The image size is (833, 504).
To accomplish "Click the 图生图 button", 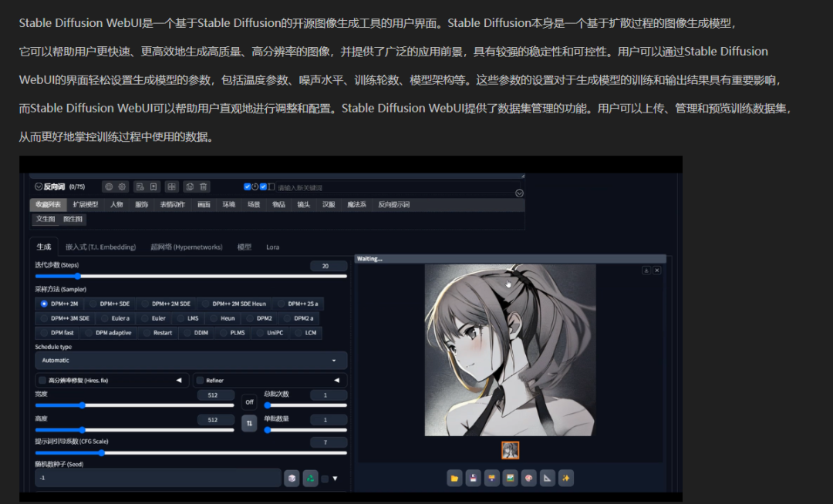I will click(73, 219).
